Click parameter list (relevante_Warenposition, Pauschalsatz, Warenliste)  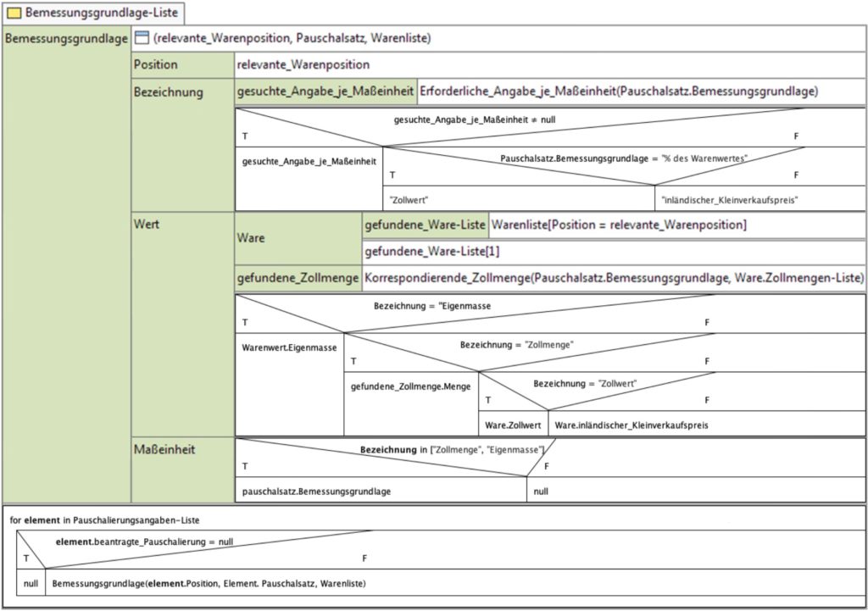(x=292, y=38)
